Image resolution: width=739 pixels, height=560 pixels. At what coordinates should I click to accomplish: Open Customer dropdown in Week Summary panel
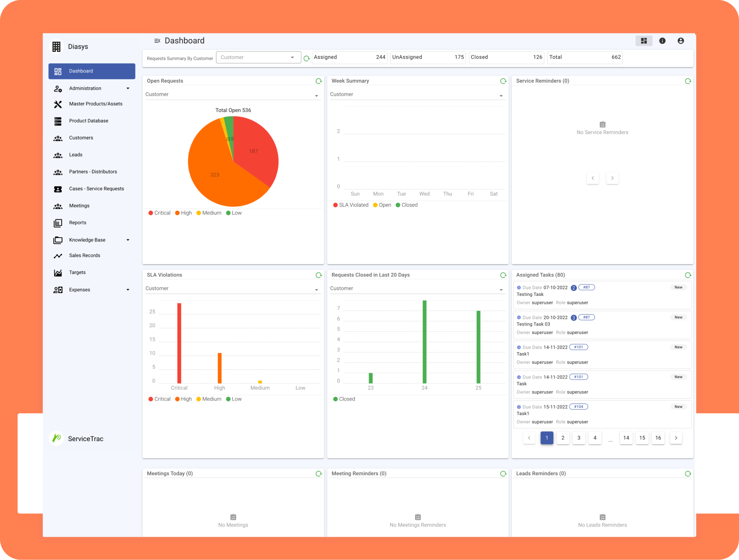pos(417,95)
